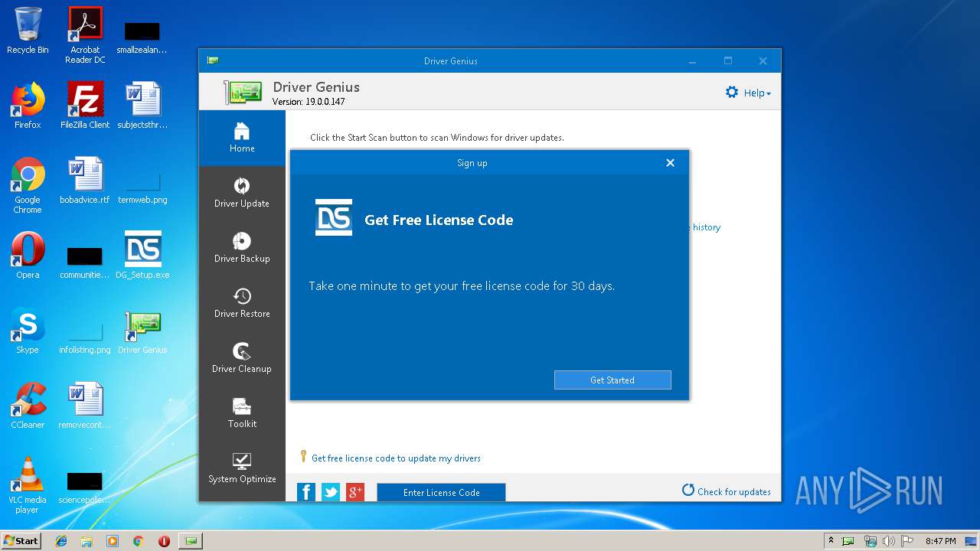Open the Driver Restore section
Viewport: 980px width, 551px height.
(242, 303)
